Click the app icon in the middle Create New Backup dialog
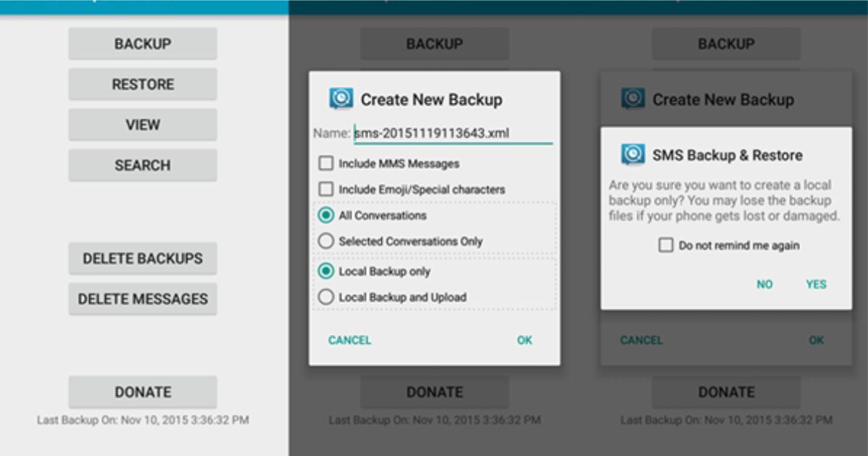The image size is (868, 456). (x=341, y=99)
